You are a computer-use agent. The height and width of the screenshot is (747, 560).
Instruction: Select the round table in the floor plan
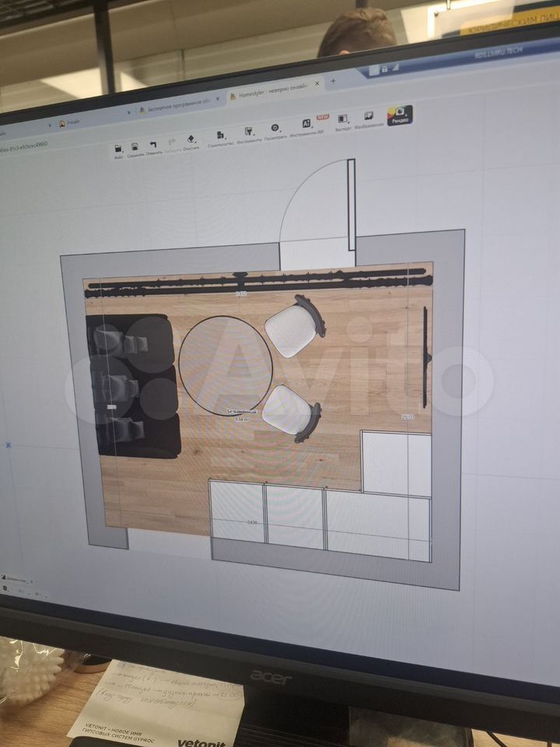coord(226,364)
